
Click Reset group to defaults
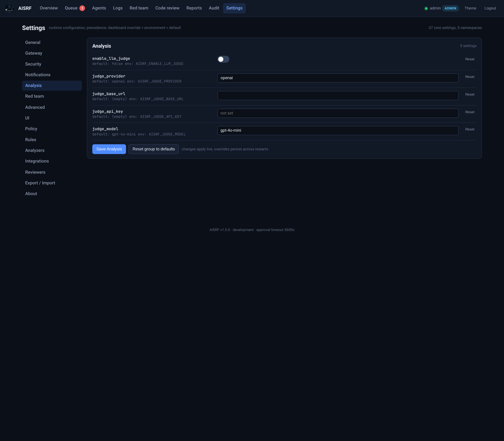pos(154,149)
